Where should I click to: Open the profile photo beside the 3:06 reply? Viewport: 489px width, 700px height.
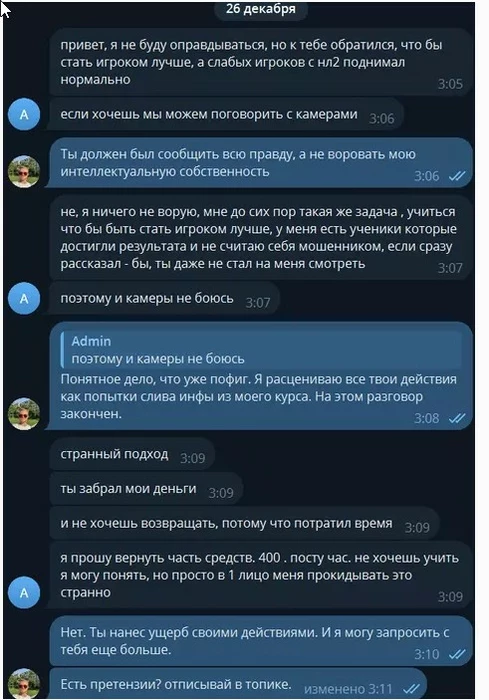click(x=24, y=171)
